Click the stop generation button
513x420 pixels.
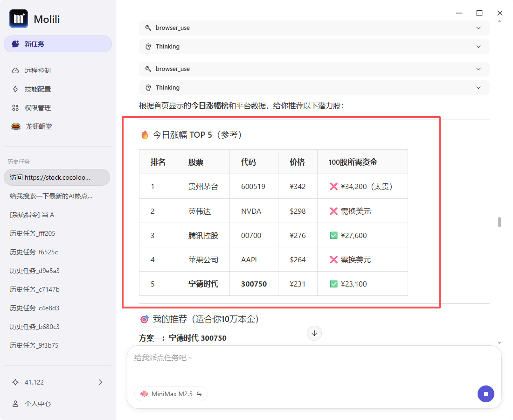pos(485,394)
